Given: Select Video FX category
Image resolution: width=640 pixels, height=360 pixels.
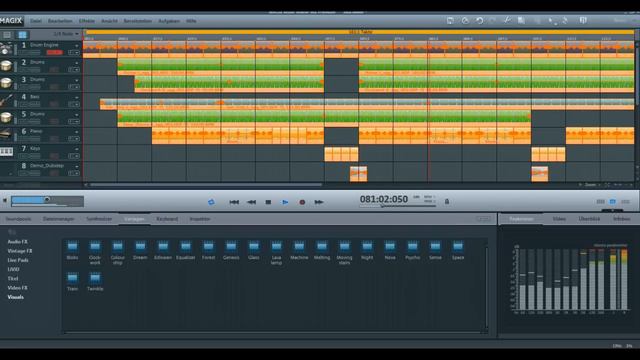Looking at the screenshot, I should point(18,288).
